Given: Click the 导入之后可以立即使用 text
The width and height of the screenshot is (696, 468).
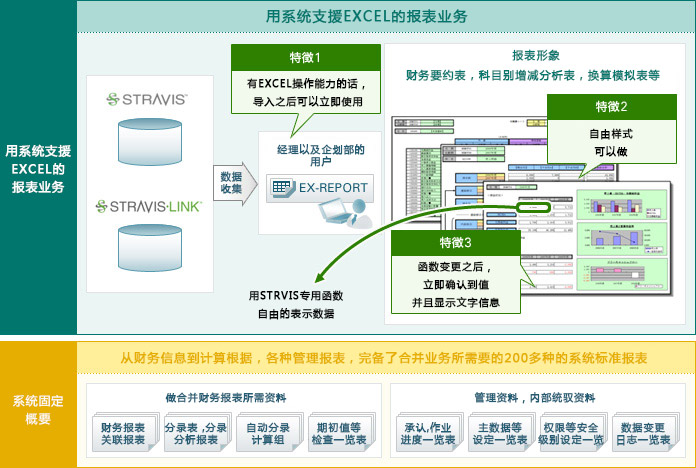Looking at the screenshot, I should (308, 102).
